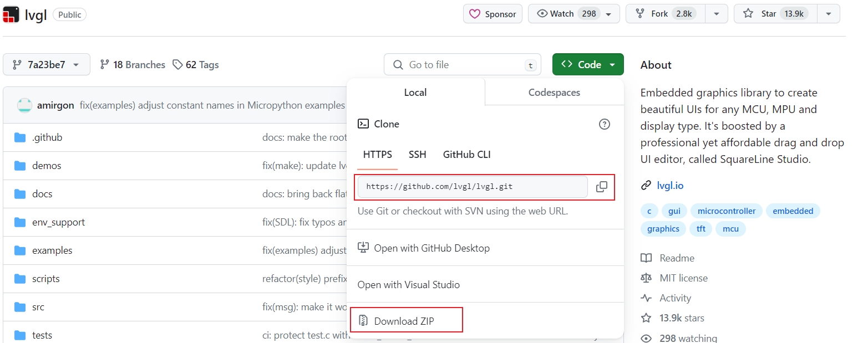Screen dimensions: 868x343
Task: Click amirgon's avatar image
Action: tap(24, 105)
